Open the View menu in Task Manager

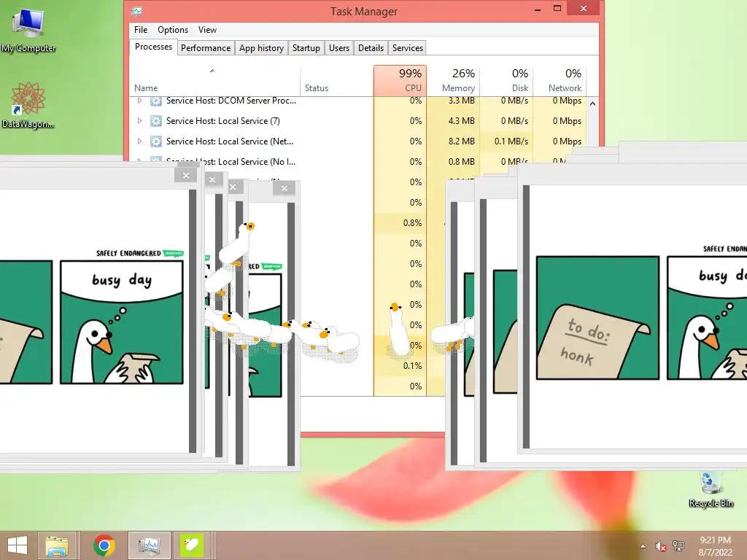tap(207, 29)
